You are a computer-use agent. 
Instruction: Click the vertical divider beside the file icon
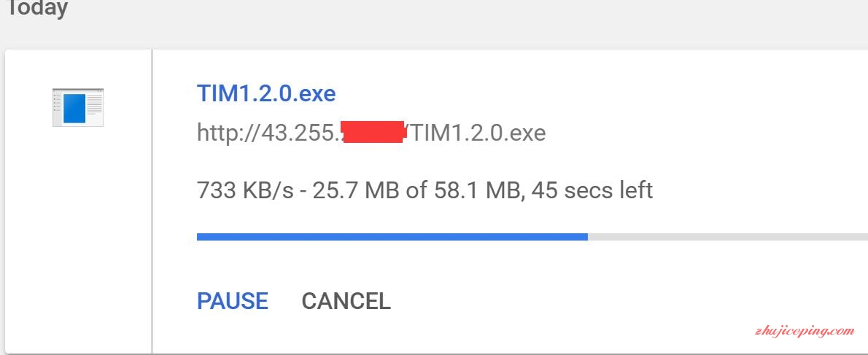(152, 201)
